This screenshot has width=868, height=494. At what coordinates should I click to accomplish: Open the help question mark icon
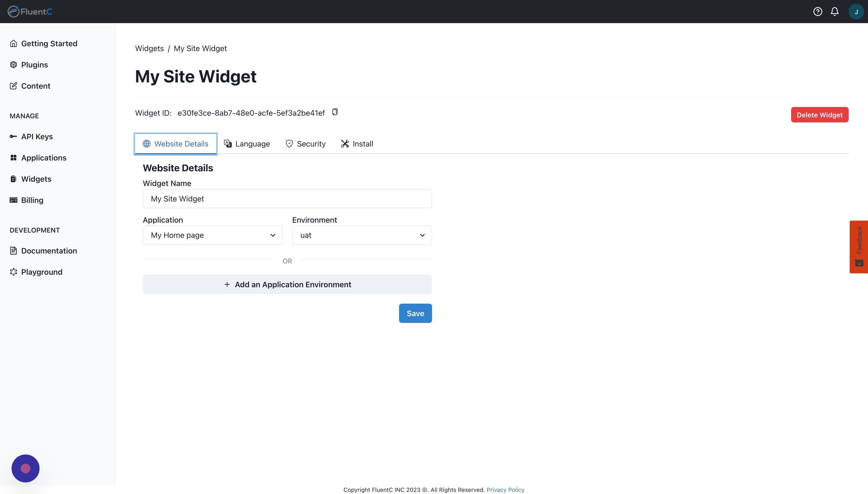coord(817,12)
